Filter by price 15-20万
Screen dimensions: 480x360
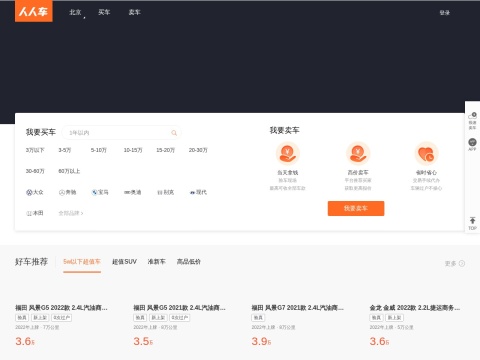[x=166, y=150]
